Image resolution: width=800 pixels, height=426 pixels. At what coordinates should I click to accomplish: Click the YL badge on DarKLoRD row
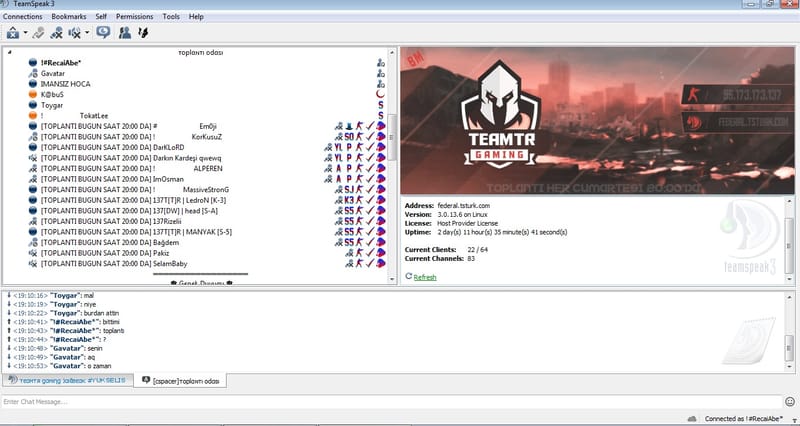click(x=338, y=147)
